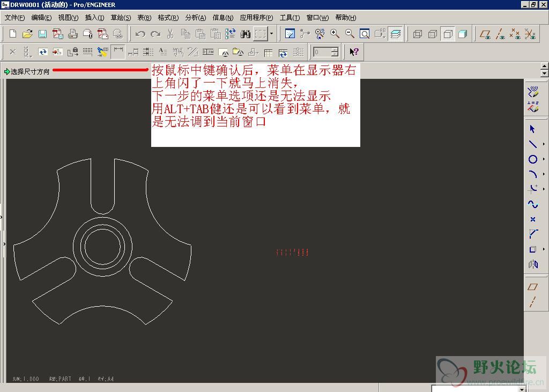Increase the toolbar spinner value
Screen dimensions: 549x392
click(x=335, y=50)
